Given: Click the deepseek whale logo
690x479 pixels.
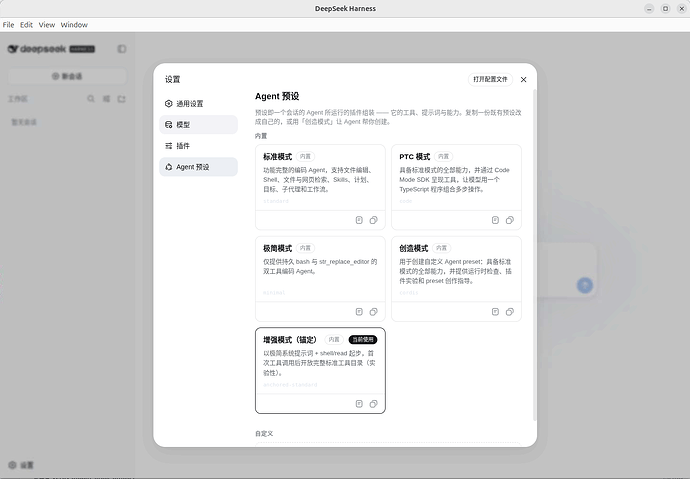Looking at the screenshot, I should [13, 49].
